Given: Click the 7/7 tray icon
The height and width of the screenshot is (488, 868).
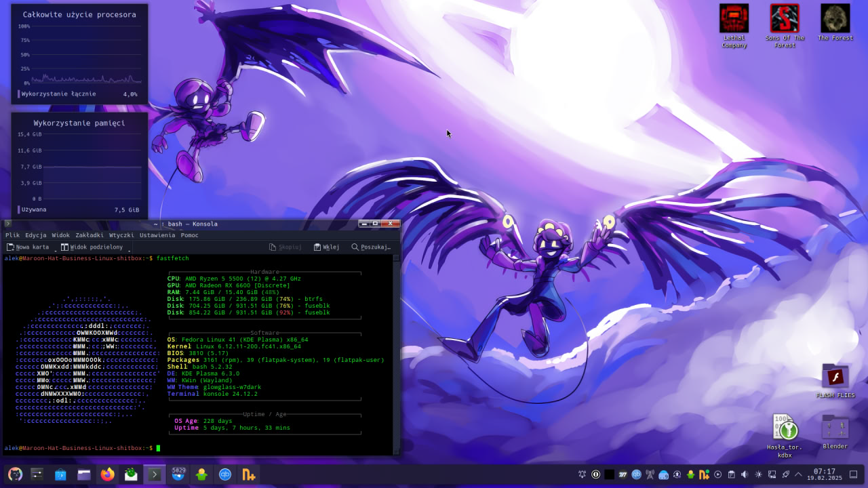Looking at the screenshot, I should click(623, 474).
